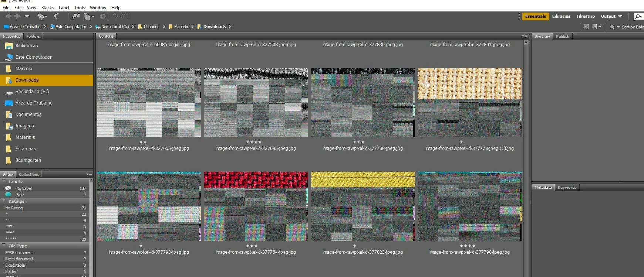Open the Estampas favorite folder
The width and height of the screenshot is (644, 277).
pos(47,149)
